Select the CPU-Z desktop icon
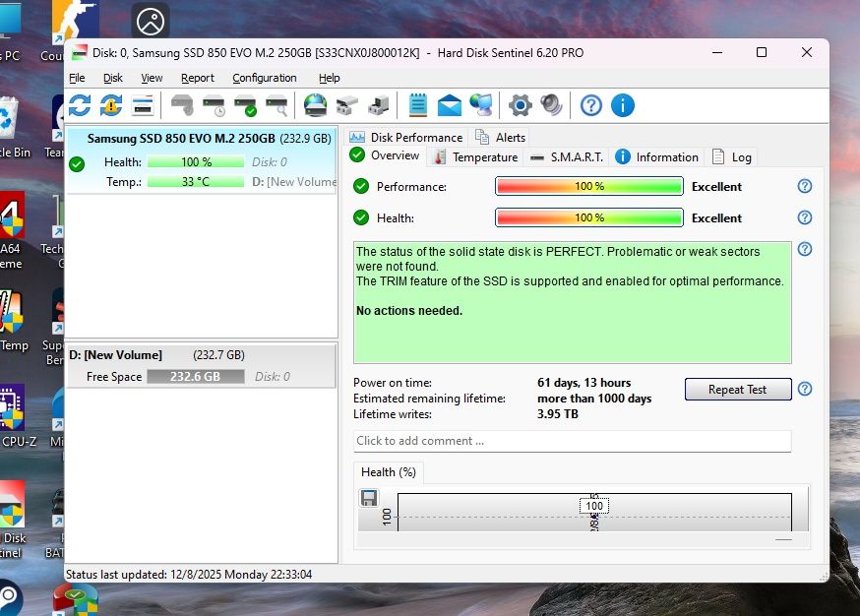Screen dimensions: 860x616 (15, 415)
